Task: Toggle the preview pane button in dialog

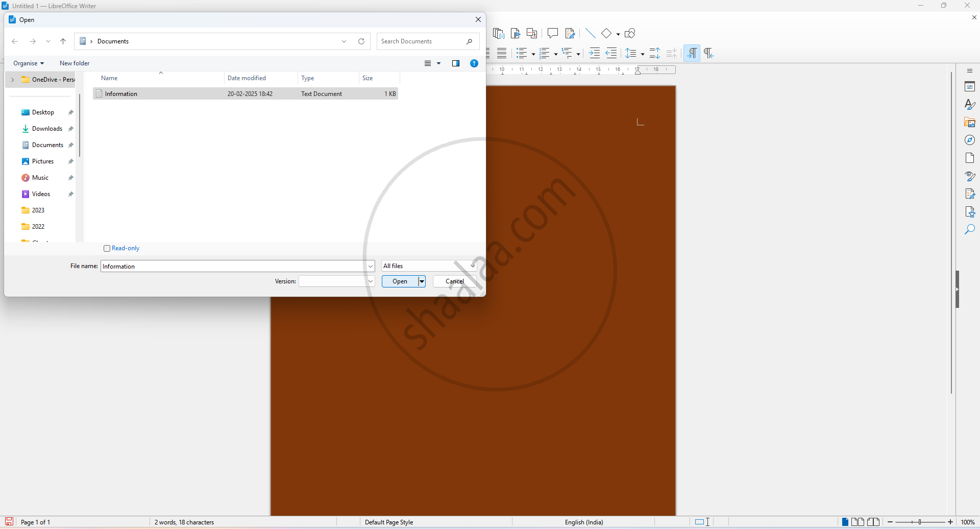Action: pyautogui.click(x=456, y=63)
